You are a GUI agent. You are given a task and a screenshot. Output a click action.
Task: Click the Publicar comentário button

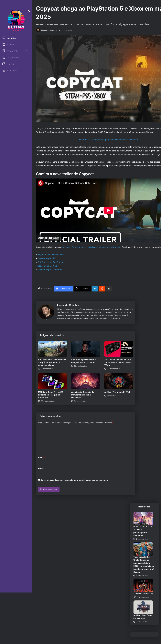(x=49, y=489)
